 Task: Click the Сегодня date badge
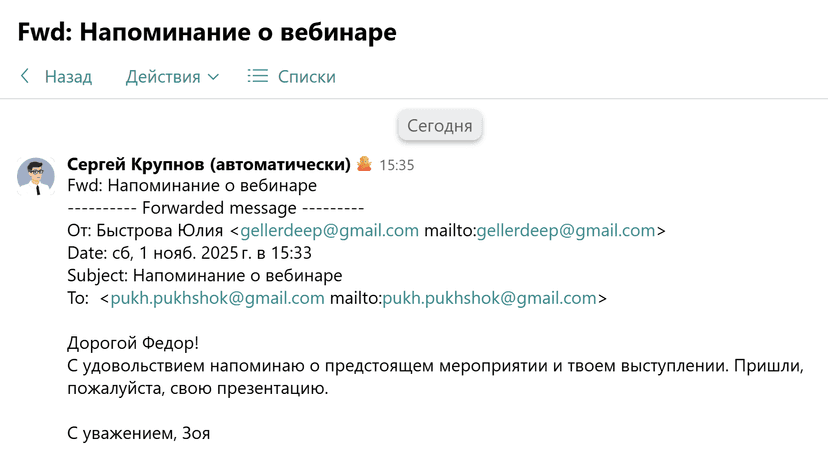pyautogui.click(x=439, y=126)
